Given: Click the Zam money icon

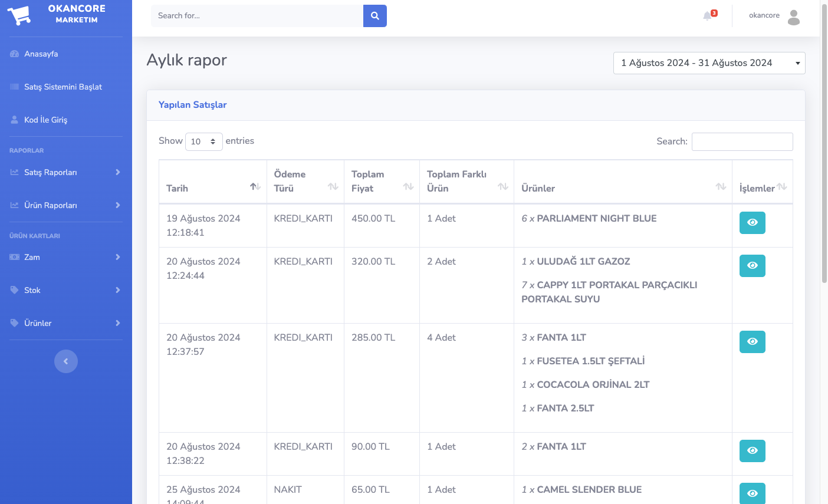Looking at the screenshot, I should point(15,257).
